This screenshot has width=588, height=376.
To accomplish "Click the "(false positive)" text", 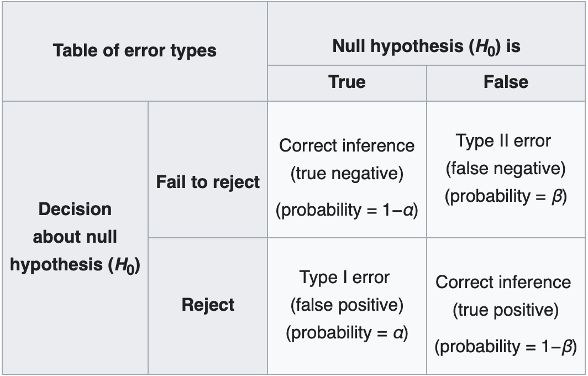I will (347, 304).
